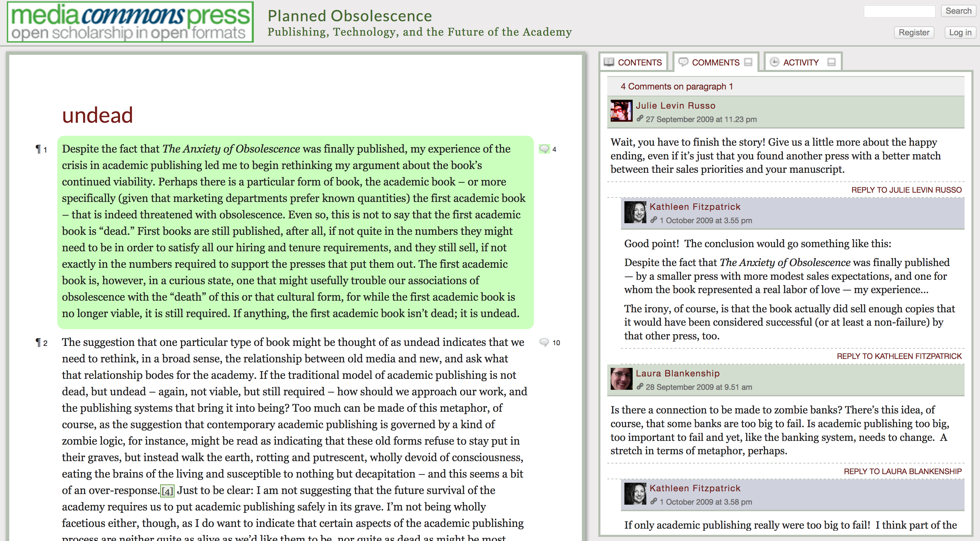Screen dimensions: 980x541
Task: Click the permalink icon beside Laura Blankenship's timestamp
Action: (x=640, y=387)
